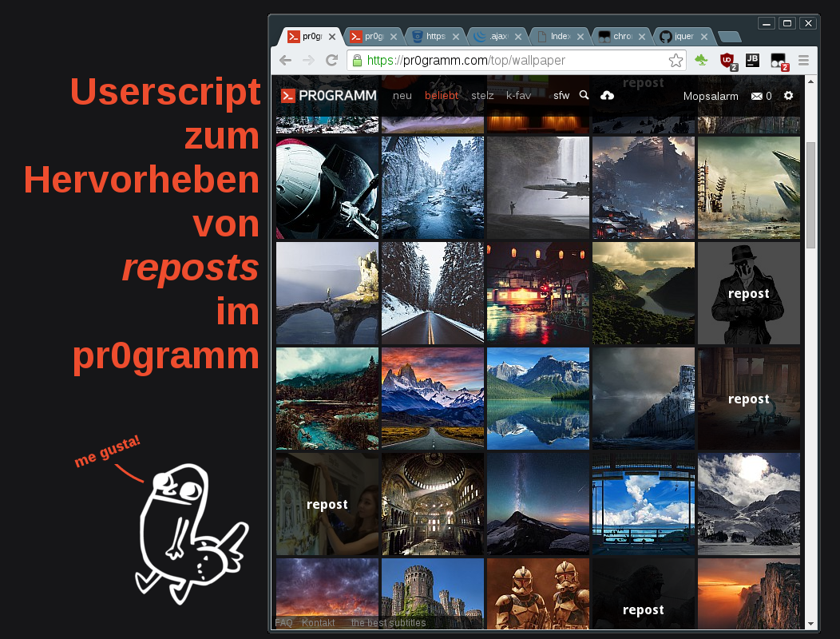Open the clone troopers wallpaper thumbnail
The image size is (840, 639).
pyautogui.click(x=537, y=593)
